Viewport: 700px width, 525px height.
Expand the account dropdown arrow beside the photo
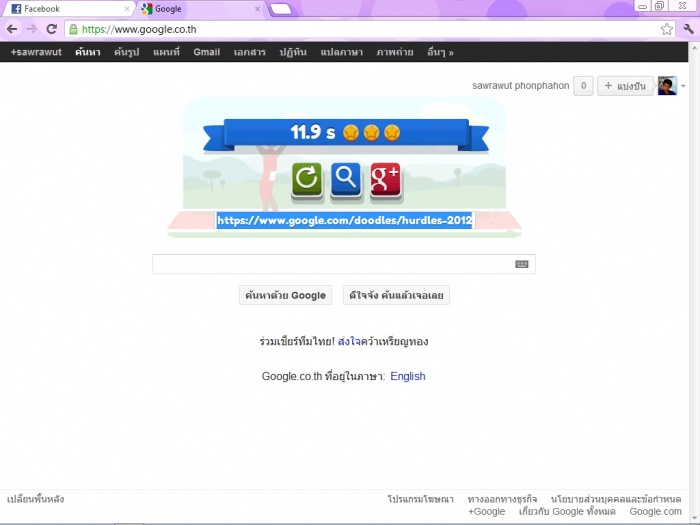coord(683,86)
